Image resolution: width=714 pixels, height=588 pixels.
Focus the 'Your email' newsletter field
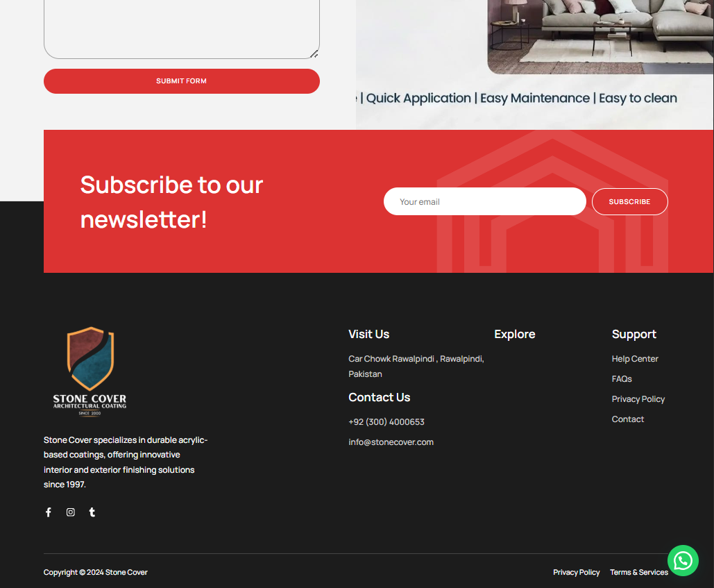coord(484,202)
